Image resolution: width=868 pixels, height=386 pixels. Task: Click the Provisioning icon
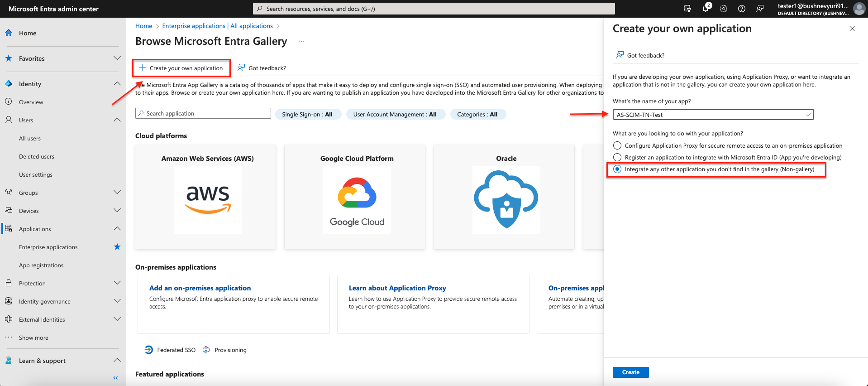pos(206,350)
